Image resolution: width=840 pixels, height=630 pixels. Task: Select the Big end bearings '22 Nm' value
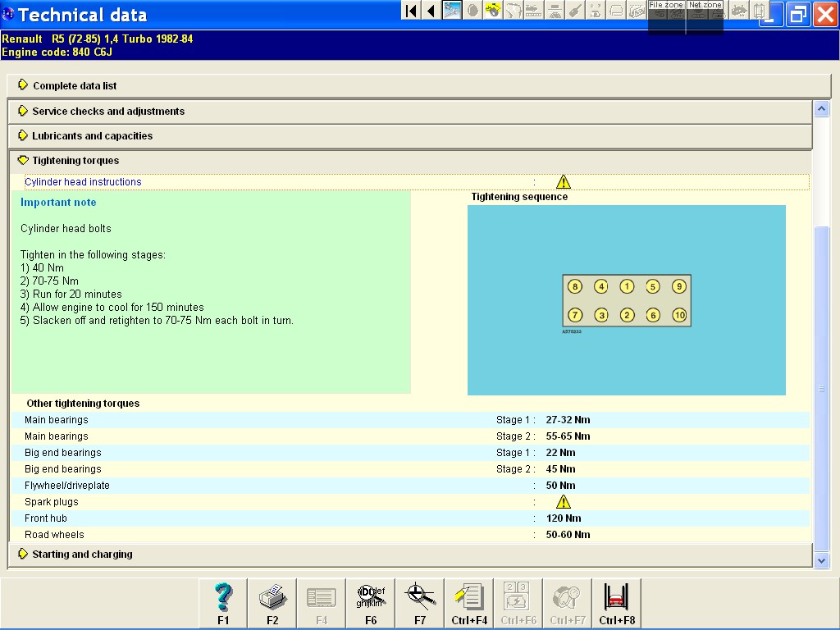point(560,453)
